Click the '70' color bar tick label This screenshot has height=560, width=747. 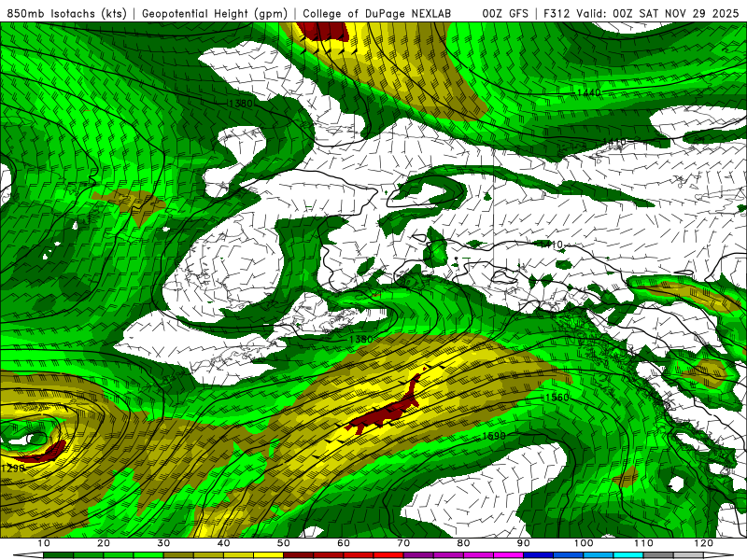pos(403,543)
